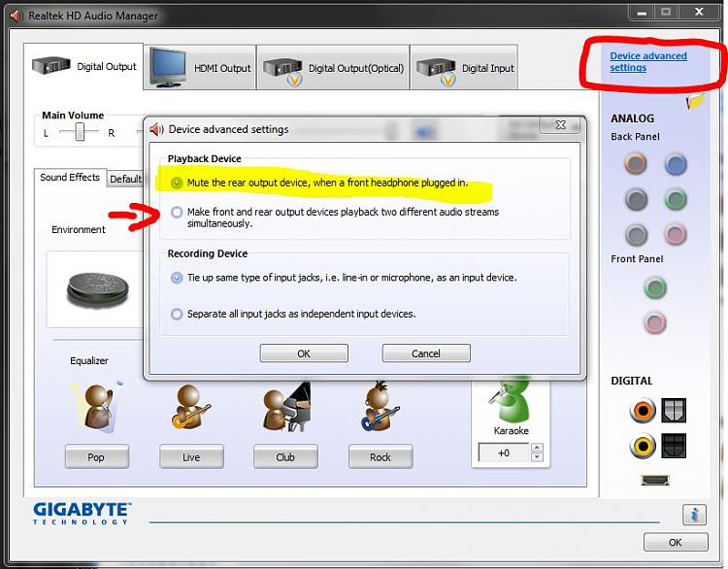Click the Karaoke green singer icon
728x569 pixels.
tap(510, 400)
